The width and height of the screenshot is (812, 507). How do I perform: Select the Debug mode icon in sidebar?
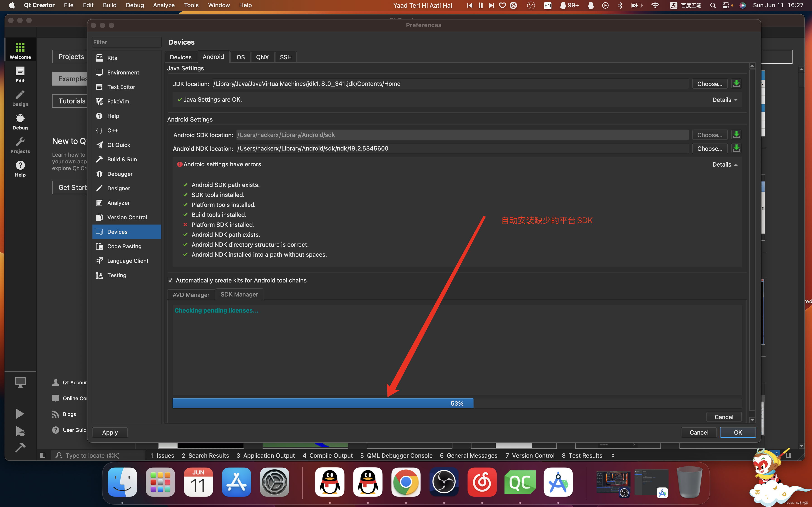click(x=20, y=121)
